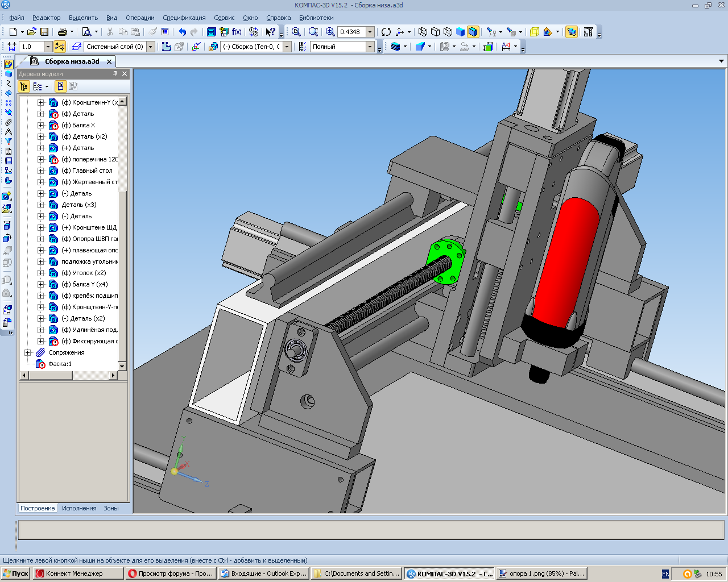Select the assembly editing tool in left panel

[x=8, y=64]
